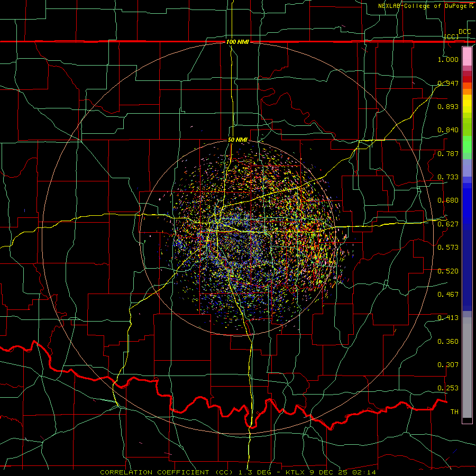Click the 0.733 scale value
This screenshot has width=476, height=476.
point(448,177)
